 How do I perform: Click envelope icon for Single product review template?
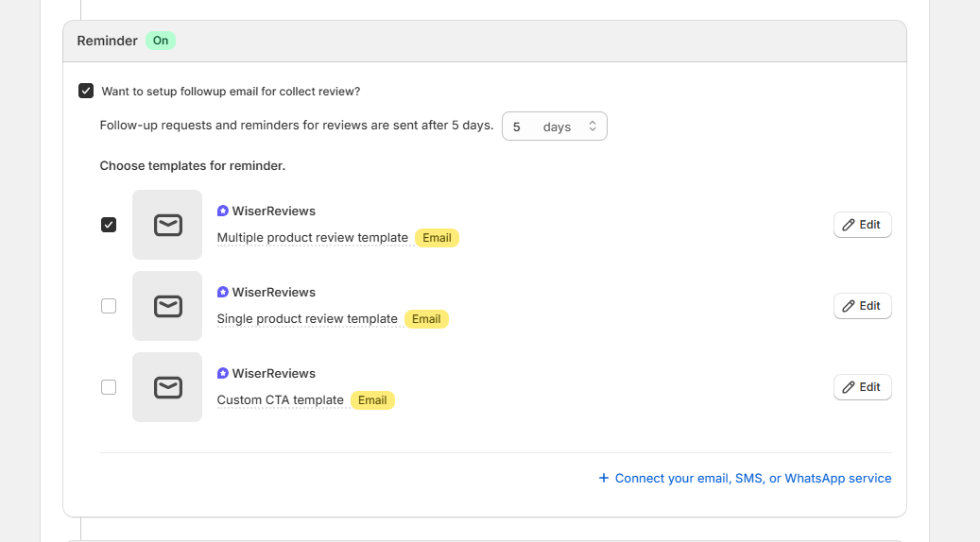coord(167,306)
